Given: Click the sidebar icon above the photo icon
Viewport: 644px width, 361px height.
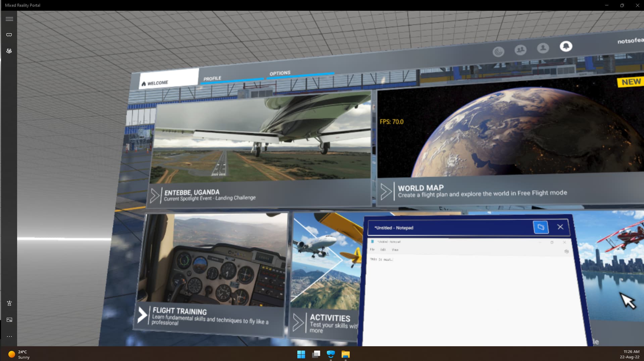Looking at the screenshot, I should point(9,303).
